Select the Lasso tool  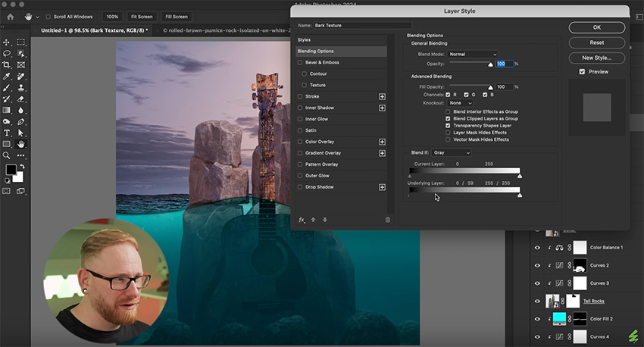pyautogui.click(x=7, y=54)
